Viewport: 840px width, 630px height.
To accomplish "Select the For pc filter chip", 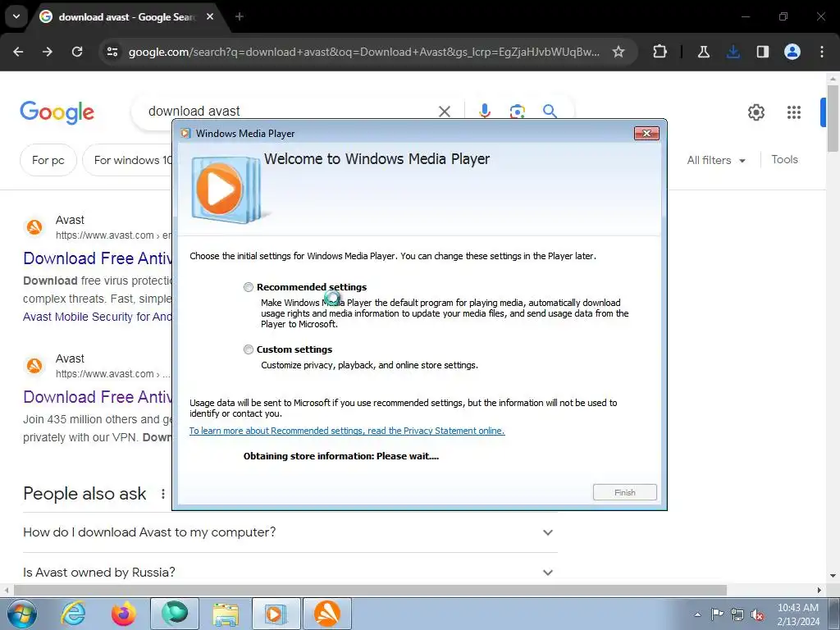I will tap(48, 160).
